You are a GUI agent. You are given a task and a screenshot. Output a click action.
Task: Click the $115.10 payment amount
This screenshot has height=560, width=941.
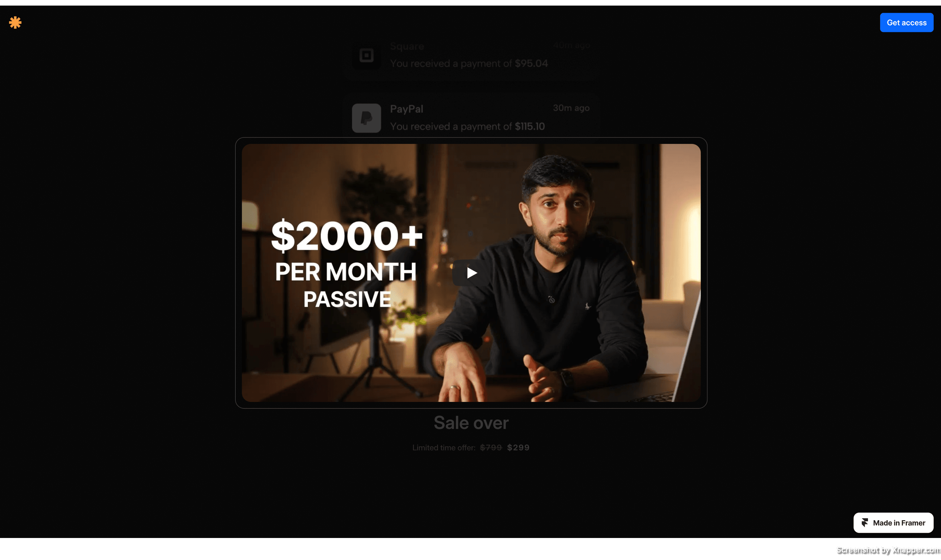(530, 127)
